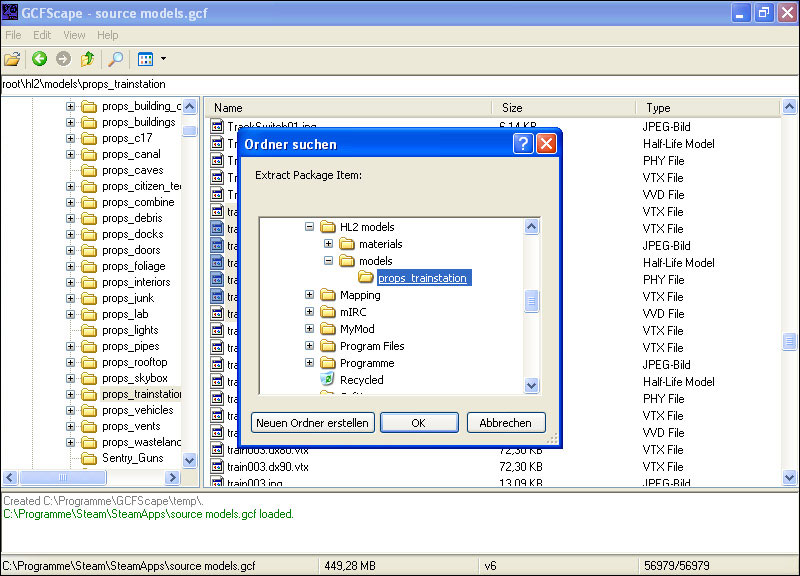Click left tree scroll down arrow
The height and width of the screenshot is (576, 800).
tap(189, 460)
